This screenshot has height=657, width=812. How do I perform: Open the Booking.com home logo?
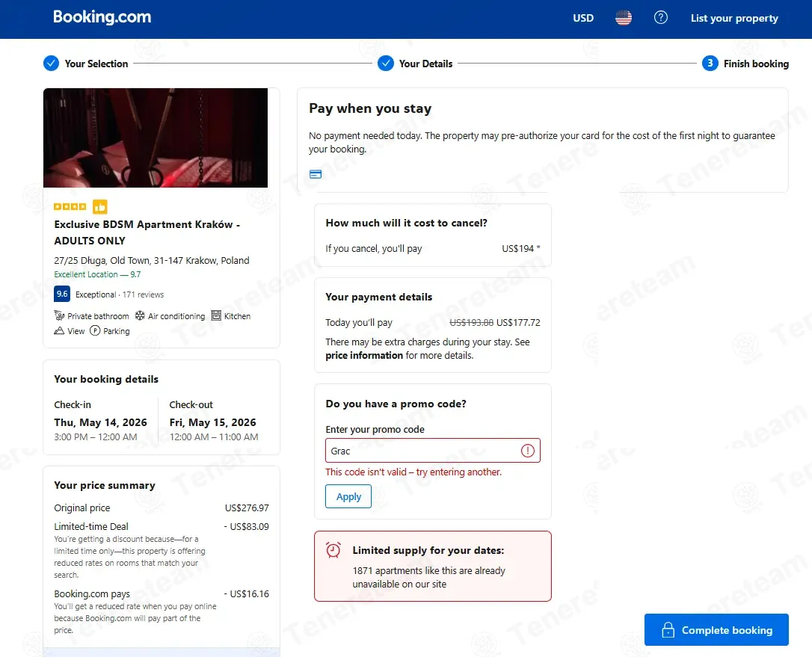102,17
